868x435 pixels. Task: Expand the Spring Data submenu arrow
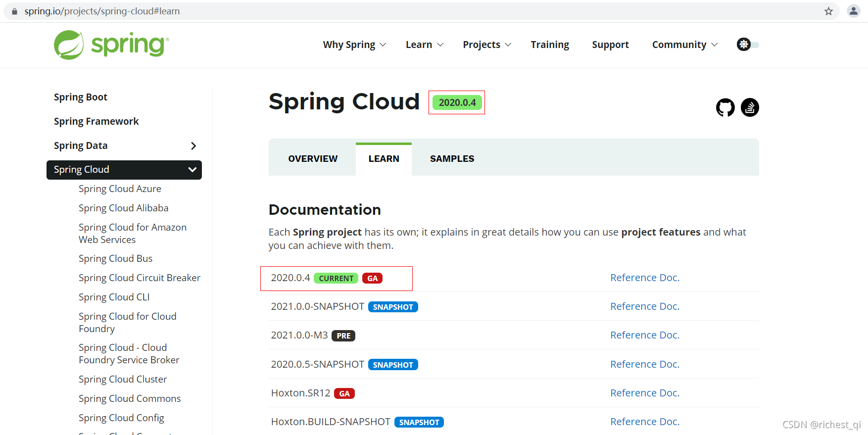click(193, 145)
